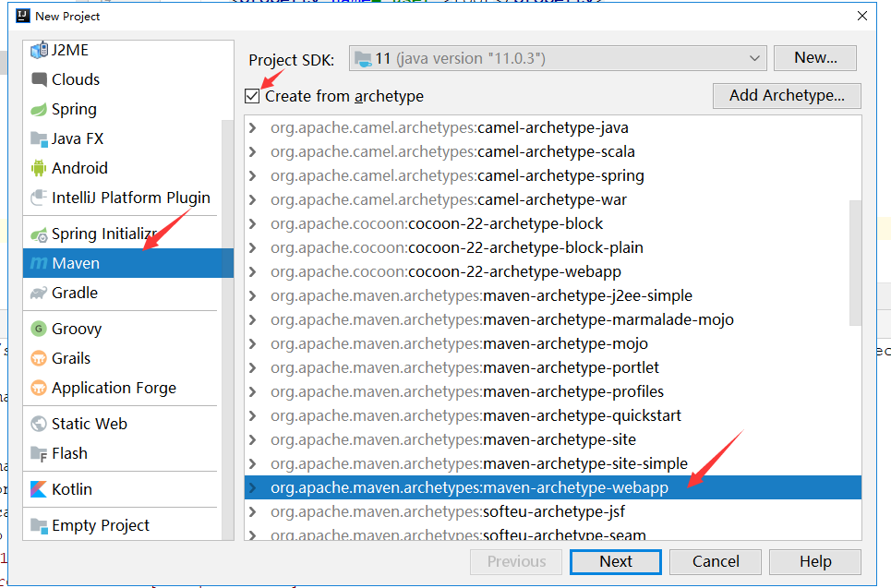Expand maven-archetype-j2ee-simple node
The width and height of the screenshot is (891, 588).
pos(252,296)
